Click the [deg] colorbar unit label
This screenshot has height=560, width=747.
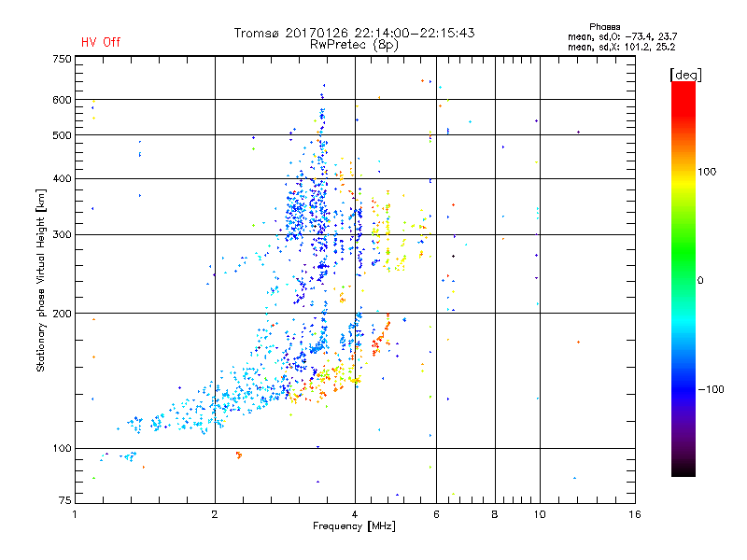(x=685, y=75)
